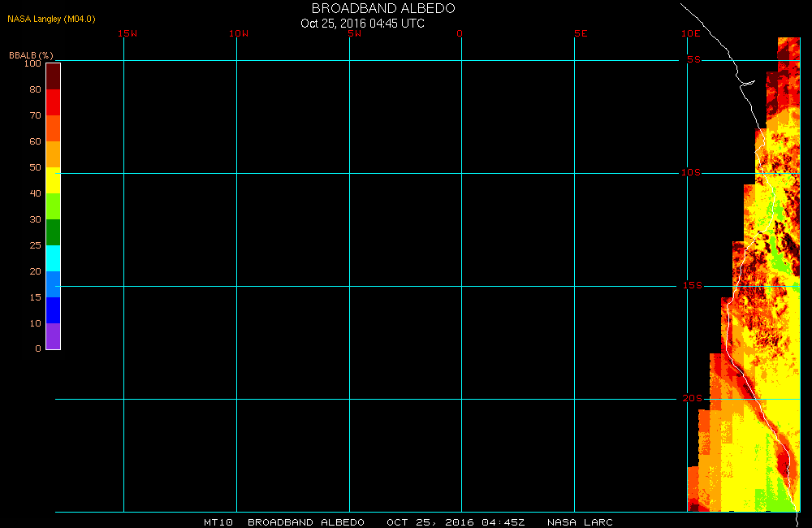The height and width of the screenshot is (528, 812).
Task: Click the yellow 40-50 legend swatch
Action: tap(54, 180)
